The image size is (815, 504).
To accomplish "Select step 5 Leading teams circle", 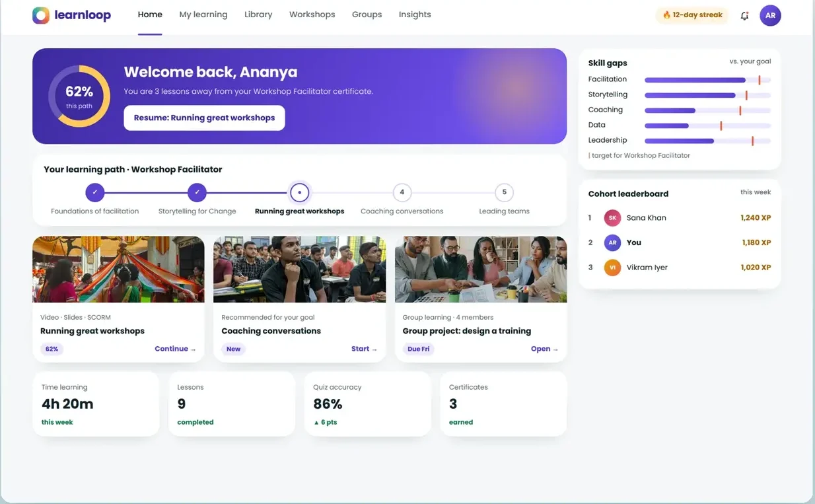I will [504, 192].
